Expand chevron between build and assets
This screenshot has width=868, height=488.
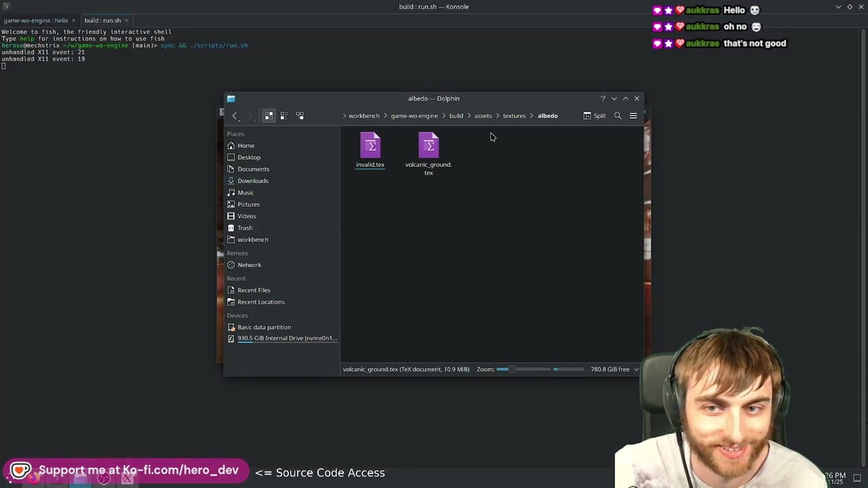click(x=469, y=116)
